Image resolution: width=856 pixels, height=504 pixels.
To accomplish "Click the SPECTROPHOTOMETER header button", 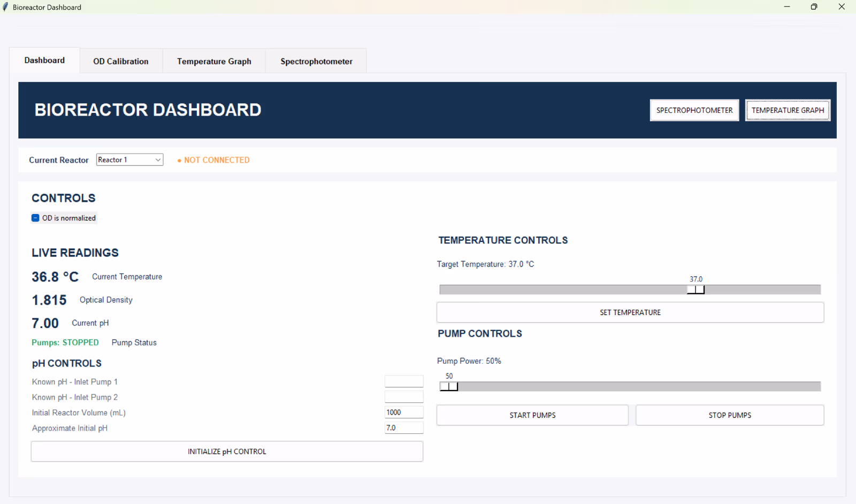I will (694, 110).
